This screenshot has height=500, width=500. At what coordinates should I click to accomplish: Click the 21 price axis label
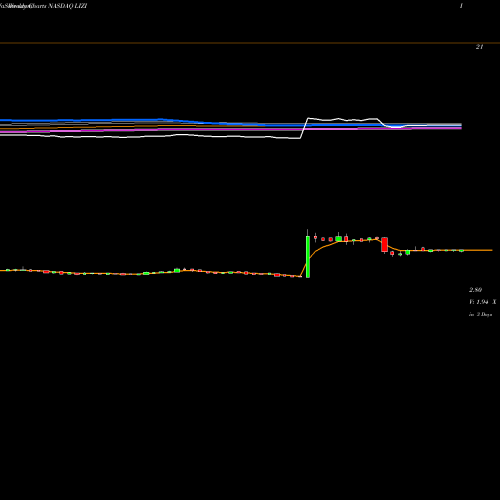tap(479, 47)
